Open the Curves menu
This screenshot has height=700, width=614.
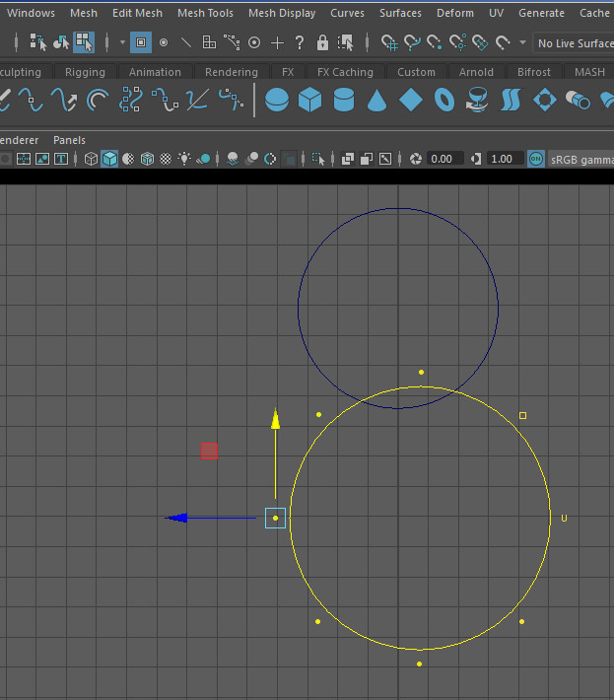coord(347,13)
